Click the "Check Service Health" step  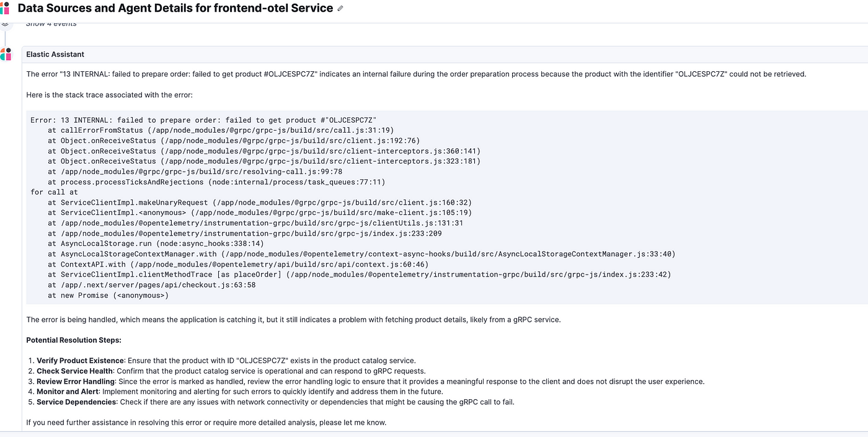pyautogui.click(x=76, y=371)
